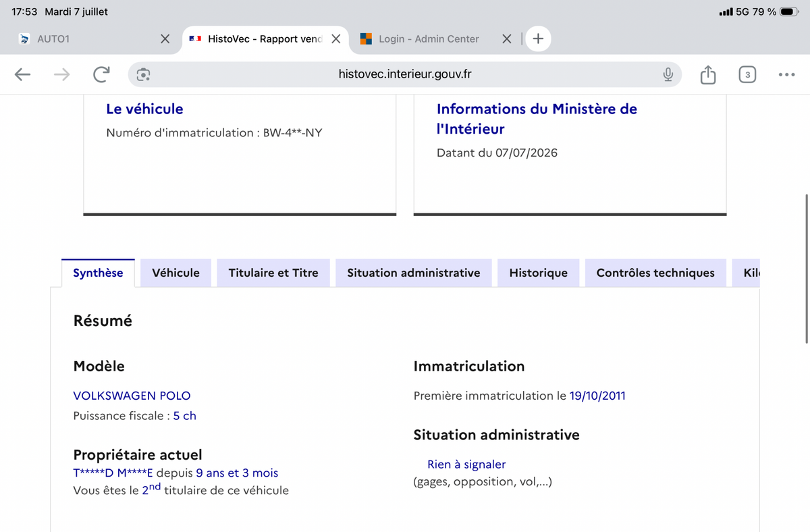Click the camera search icon in the address bar
The image size is (810, 532).
coord(143,74)
